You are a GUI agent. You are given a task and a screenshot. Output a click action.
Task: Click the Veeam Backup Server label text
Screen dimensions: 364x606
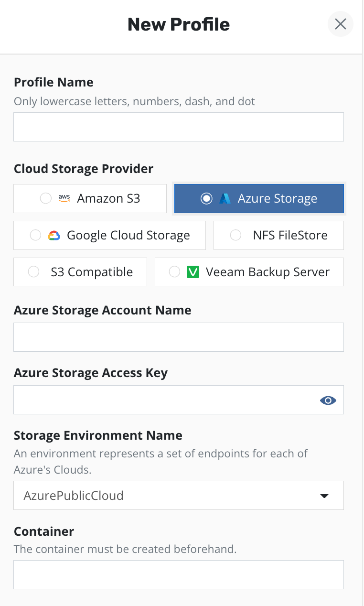pyautogui.click(x=268, y=272)
